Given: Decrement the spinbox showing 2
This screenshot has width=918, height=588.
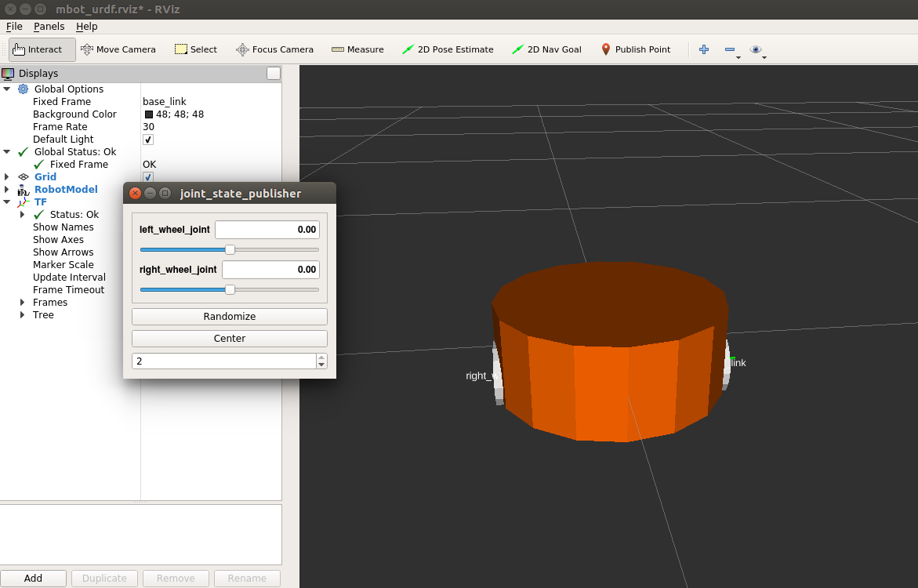Looking at the screenshot, I should (x=321, y=365).
